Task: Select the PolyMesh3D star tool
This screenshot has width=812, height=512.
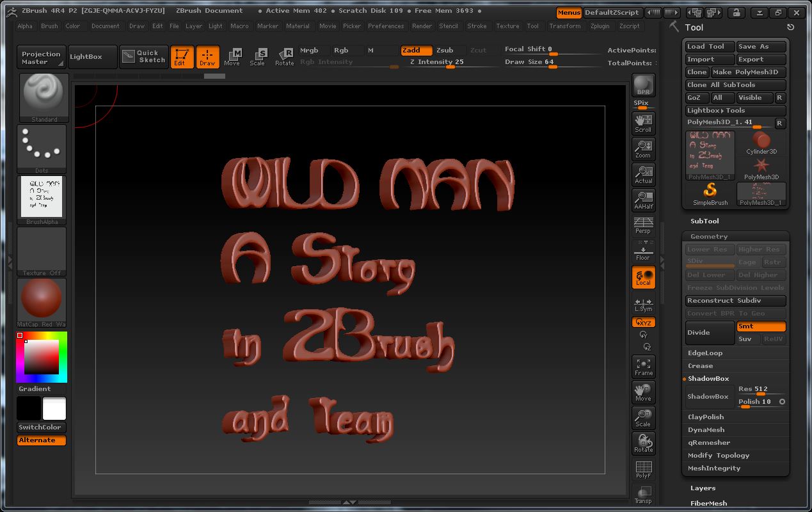Action: point(761,169)
